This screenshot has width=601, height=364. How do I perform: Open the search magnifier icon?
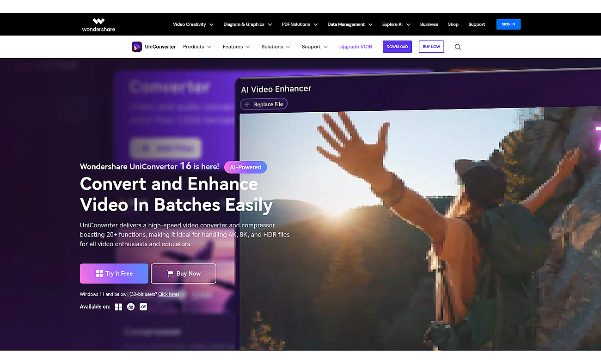coord(458,47)
